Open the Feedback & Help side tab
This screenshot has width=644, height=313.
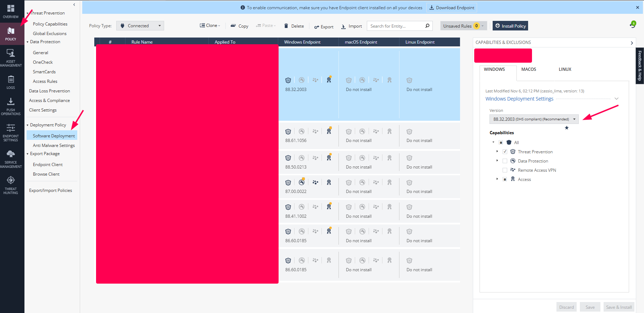click(x=640, y=66)
